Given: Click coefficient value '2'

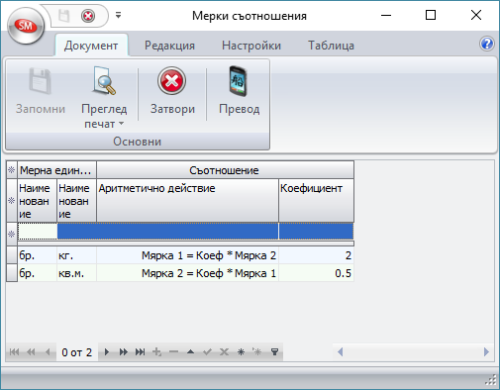Looking at the screenshot, I should [x=316, y=255].
